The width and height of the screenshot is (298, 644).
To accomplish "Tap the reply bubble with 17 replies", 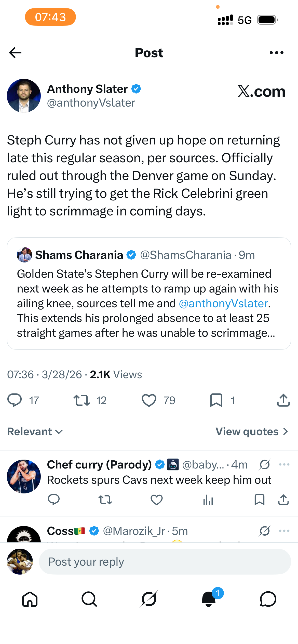I will pos(15,400).
